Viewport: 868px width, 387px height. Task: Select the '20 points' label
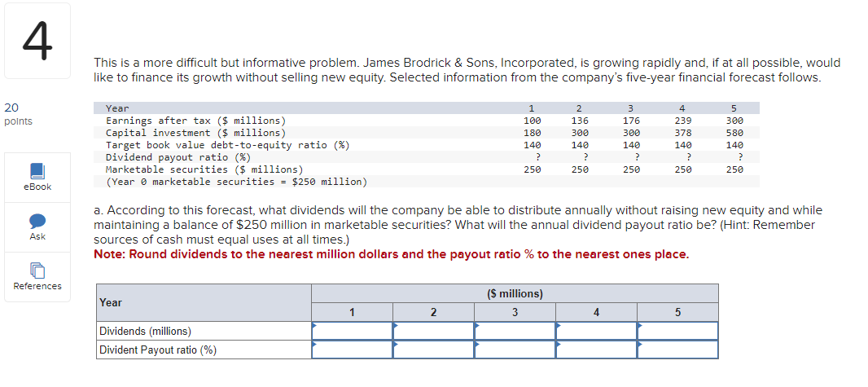tap(18, 115)
